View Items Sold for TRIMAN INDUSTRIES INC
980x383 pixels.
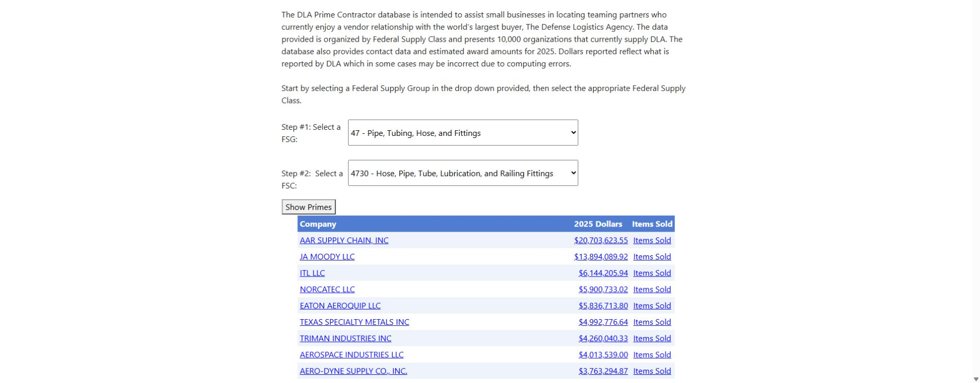point(652,339)
